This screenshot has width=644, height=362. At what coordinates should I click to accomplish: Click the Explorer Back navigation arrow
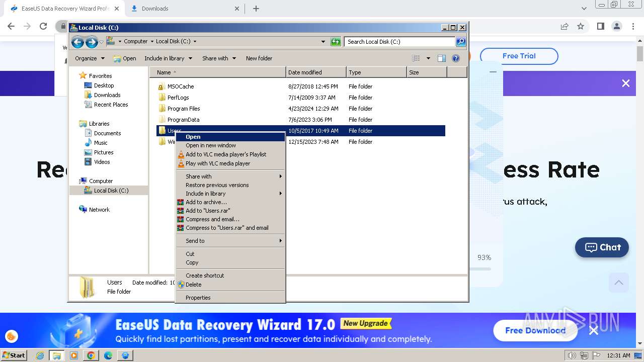click(77, 42)
